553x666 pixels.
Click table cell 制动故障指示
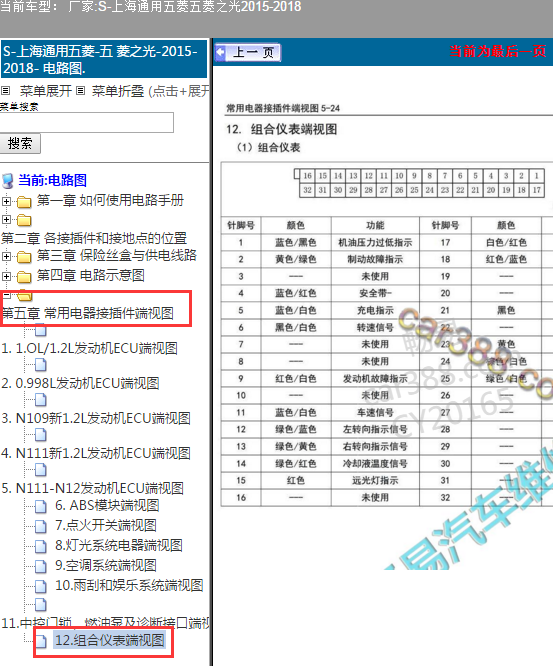(x=375, y=260)
